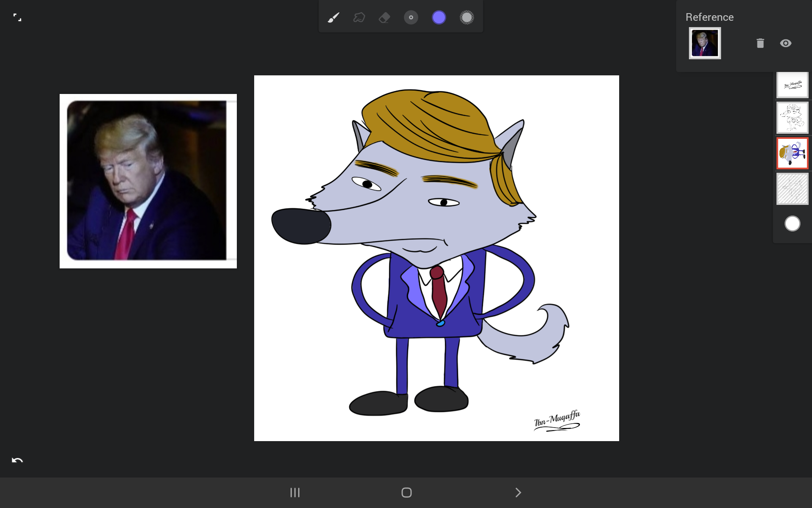Click the undo arrow
Image resolution: width=812 pixels, height=508 pixels.
click(17, 460)
